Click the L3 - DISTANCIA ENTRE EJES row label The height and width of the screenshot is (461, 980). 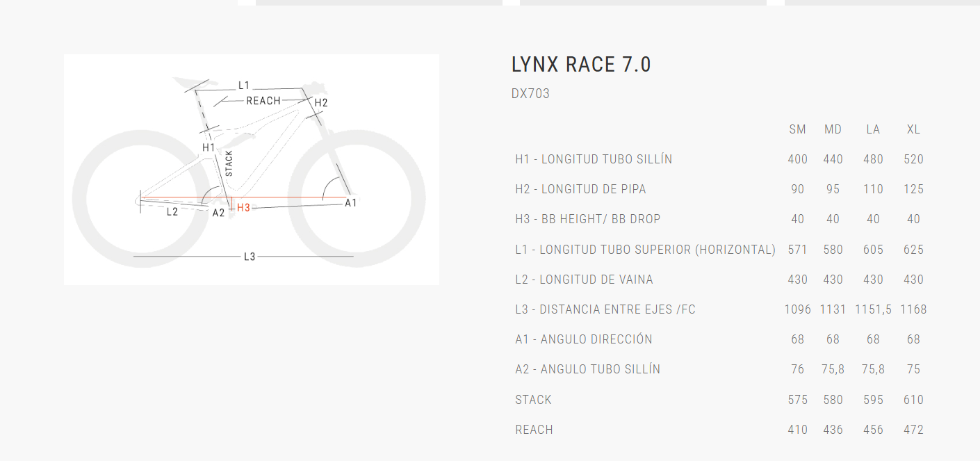coord(605,309)
